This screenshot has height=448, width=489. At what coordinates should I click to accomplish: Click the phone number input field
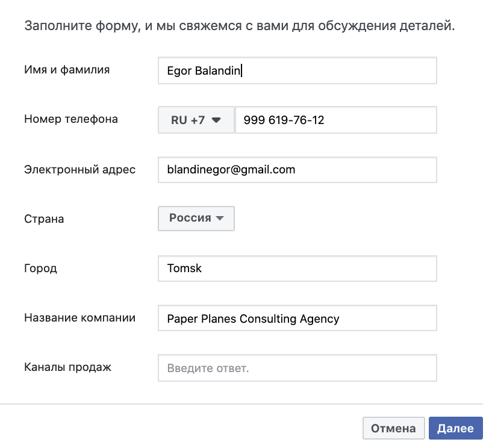(x=335, y=120)
